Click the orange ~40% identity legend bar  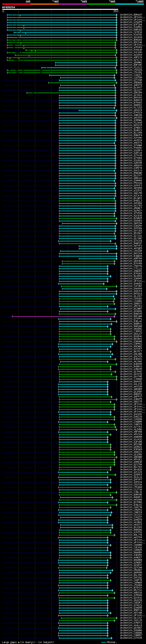[x=45, y=4]
